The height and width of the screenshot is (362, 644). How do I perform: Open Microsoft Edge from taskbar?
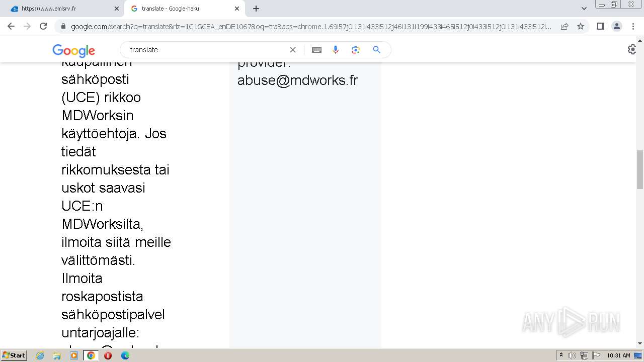(125, 355)
